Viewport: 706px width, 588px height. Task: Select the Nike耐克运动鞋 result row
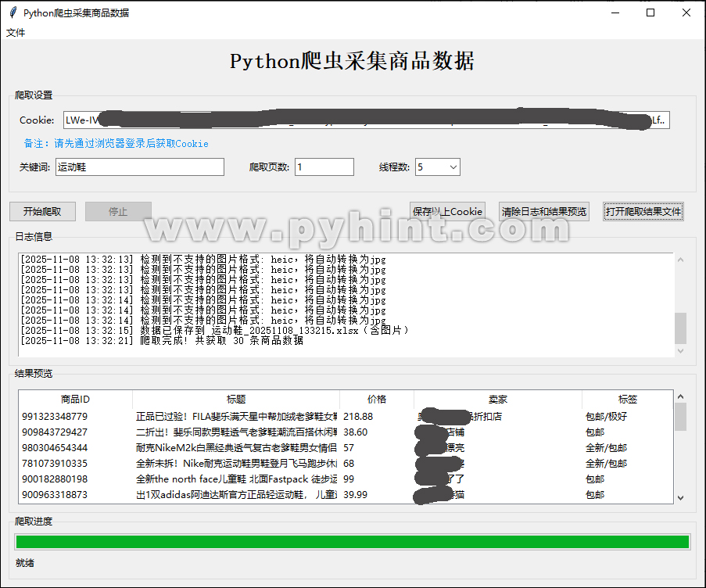pos(235,464)
